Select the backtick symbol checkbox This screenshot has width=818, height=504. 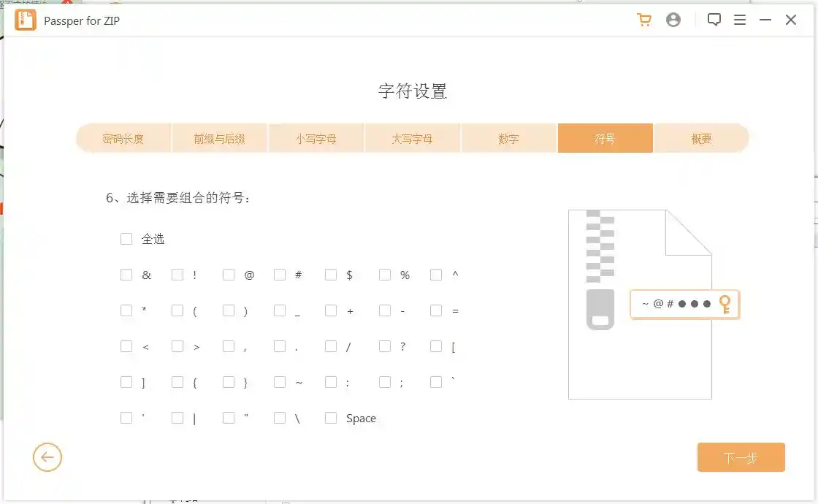tap(436, 383)
